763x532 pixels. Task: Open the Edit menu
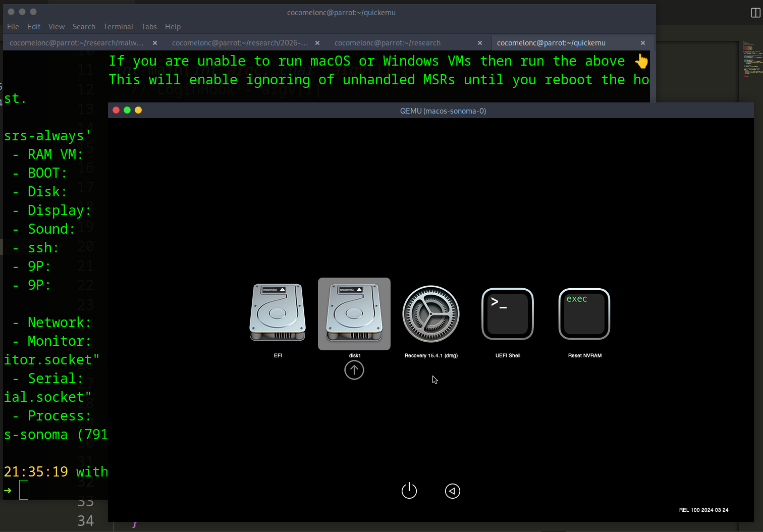(x=34, y=26)
